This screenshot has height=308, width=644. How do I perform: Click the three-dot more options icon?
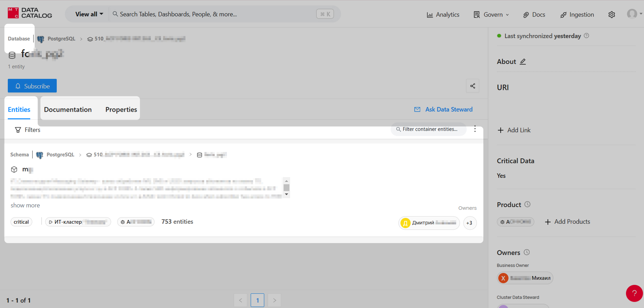(475, 129)
